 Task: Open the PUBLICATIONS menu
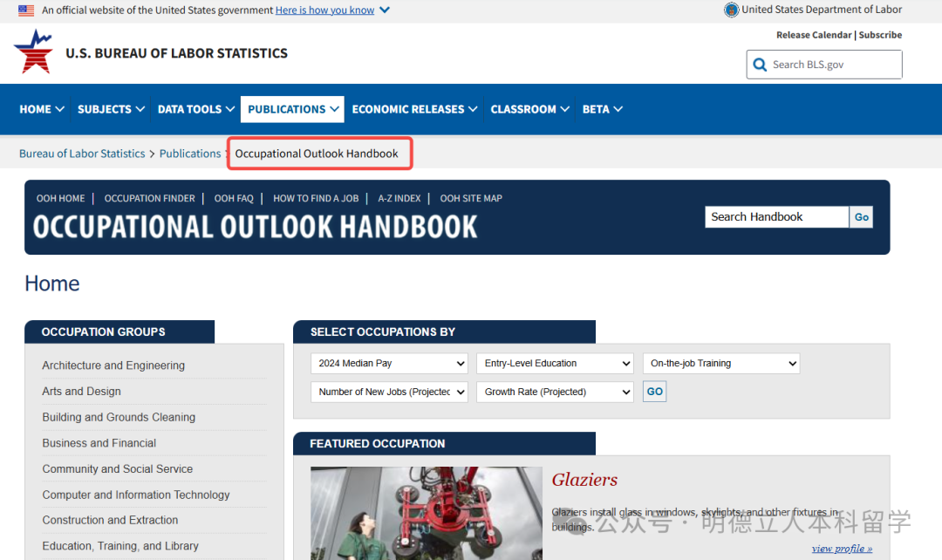(x=292, y=109)
